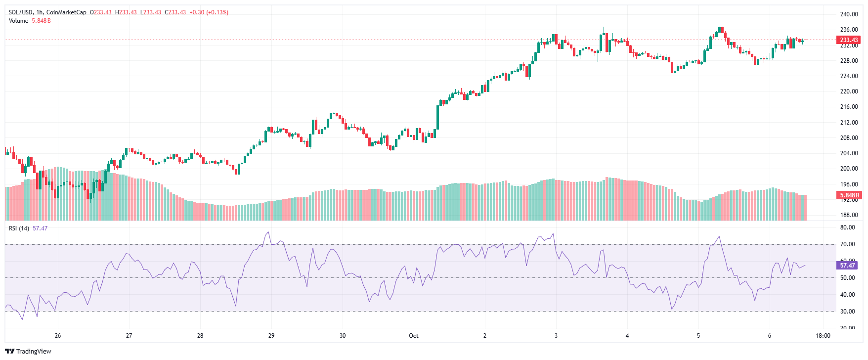The height and width of the screenshot is (360, 868).
Task: Click the 30.00 RSI scale label
Action: click(847, 312)
